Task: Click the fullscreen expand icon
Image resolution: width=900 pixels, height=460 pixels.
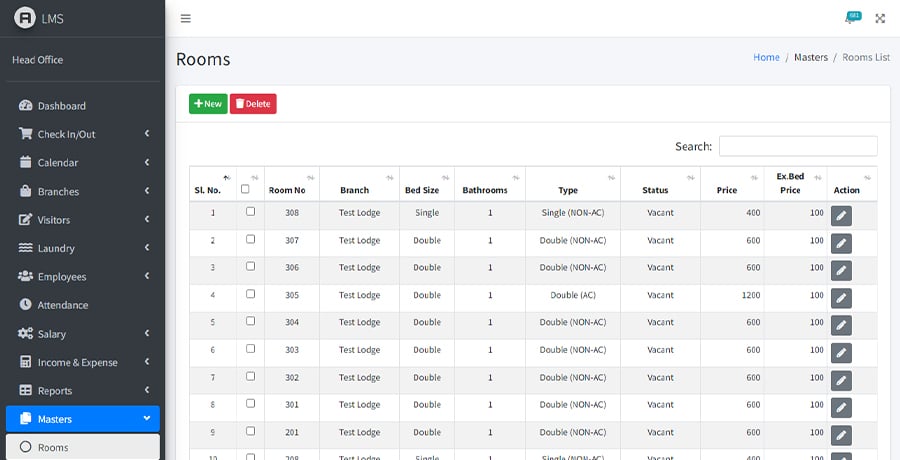Action: tap(880, 19)
